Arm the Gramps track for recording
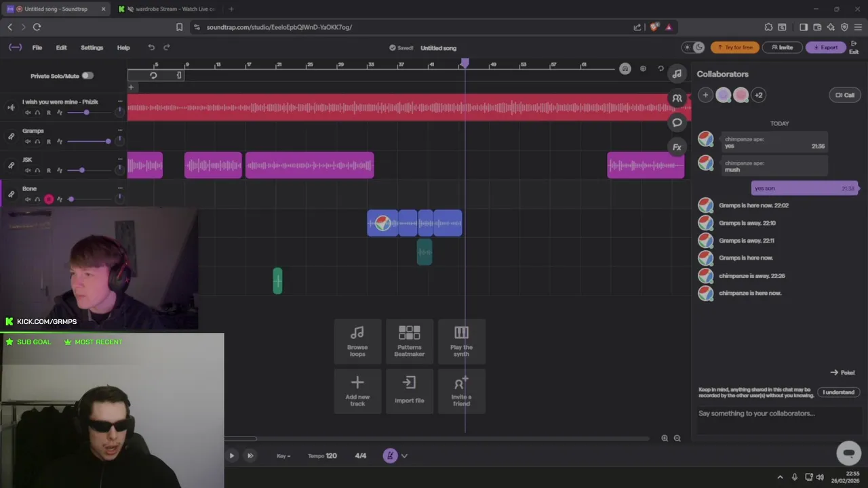The height and width of the screenshot is (488, 868). (49, 142)
